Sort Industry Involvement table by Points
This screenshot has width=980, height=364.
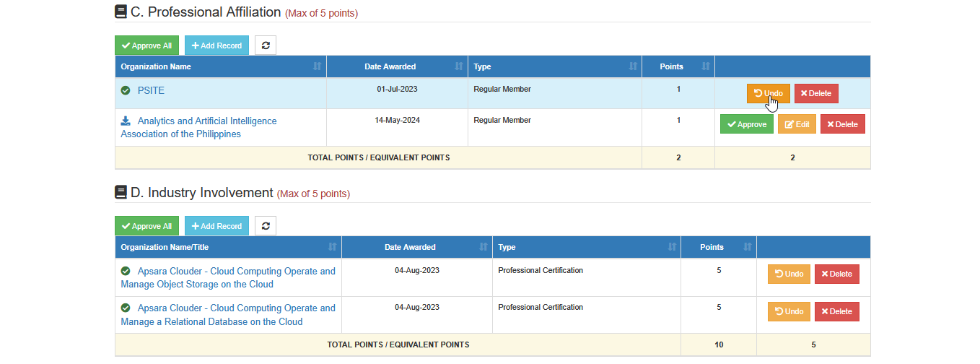718,247
